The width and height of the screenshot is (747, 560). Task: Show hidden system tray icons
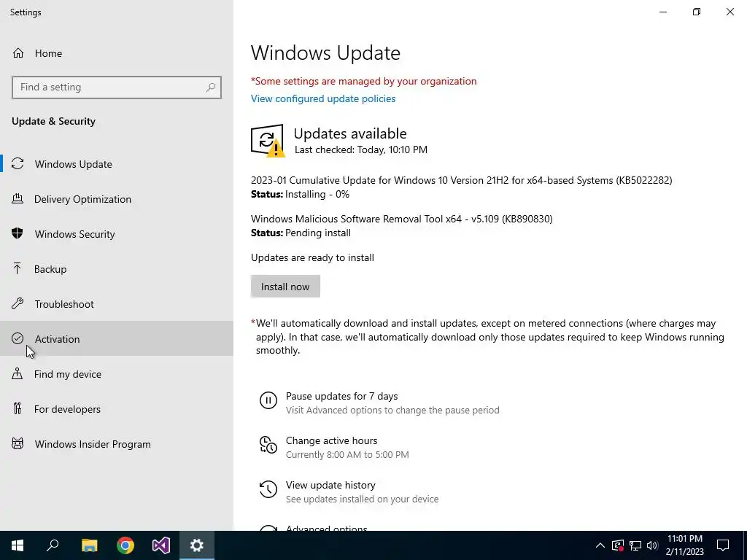pyautogui.click(x=600, y=545)
